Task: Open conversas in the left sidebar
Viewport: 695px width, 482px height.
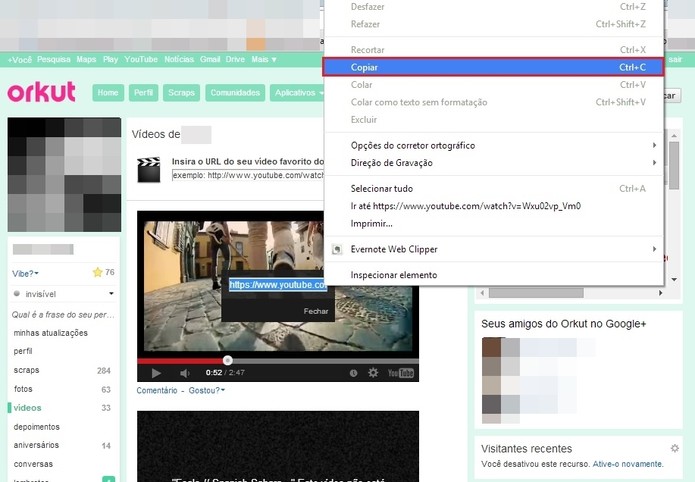Action: coord(33,464)
